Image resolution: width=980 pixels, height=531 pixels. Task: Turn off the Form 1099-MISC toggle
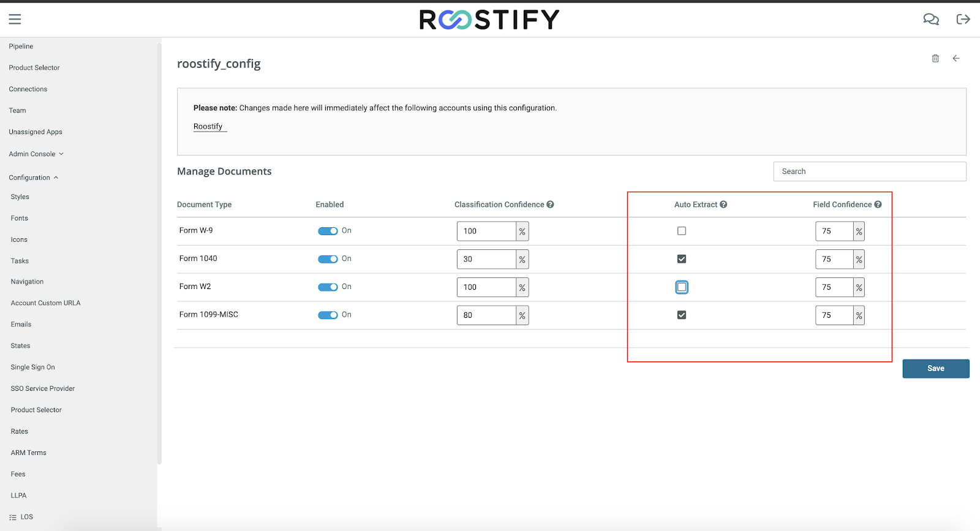coord(328,315)
